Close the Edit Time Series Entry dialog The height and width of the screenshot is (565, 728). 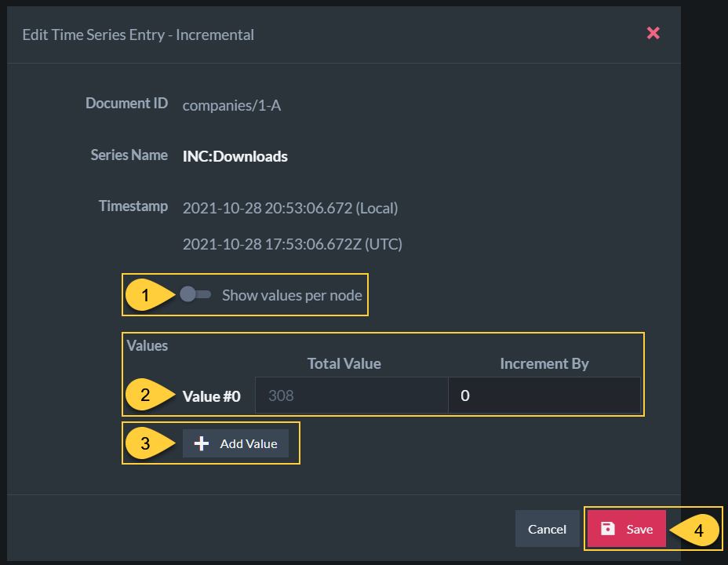click(653, 33)
